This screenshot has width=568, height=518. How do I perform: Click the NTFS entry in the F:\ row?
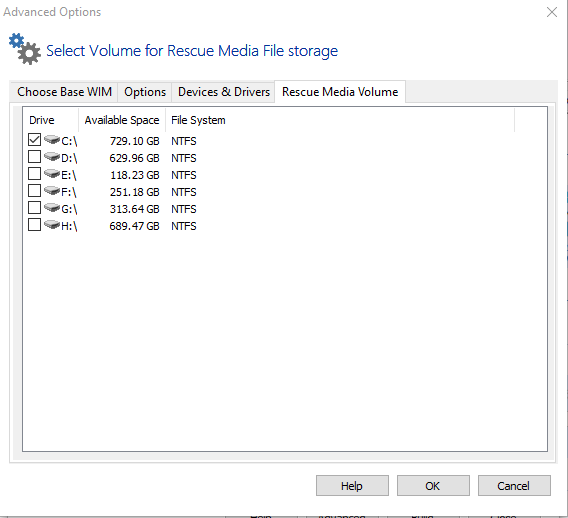184,192
